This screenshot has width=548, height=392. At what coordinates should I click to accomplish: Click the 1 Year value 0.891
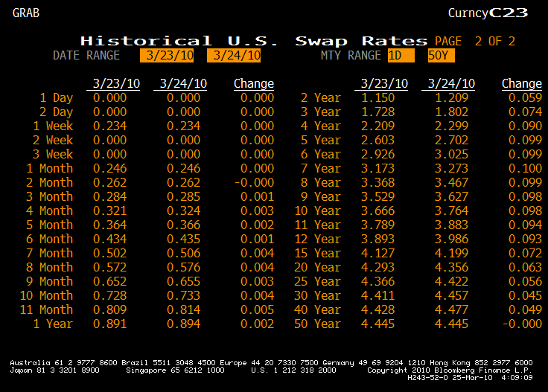tap(109, 324)
